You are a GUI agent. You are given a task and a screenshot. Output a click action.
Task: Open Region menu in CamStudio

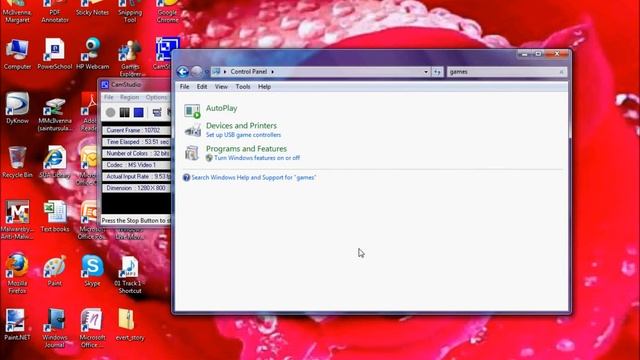(x=129, y=97)
